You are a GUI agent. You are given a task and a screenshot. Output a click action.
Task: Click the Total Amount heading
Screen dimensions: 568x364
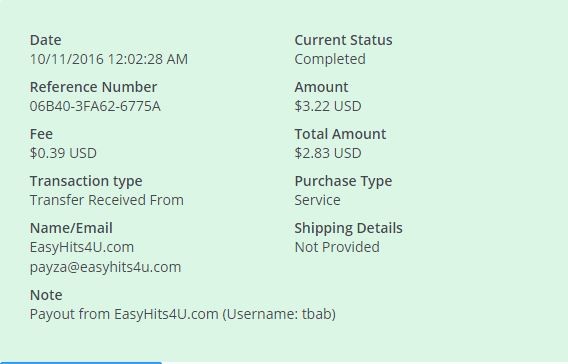[x=340, y=134]
